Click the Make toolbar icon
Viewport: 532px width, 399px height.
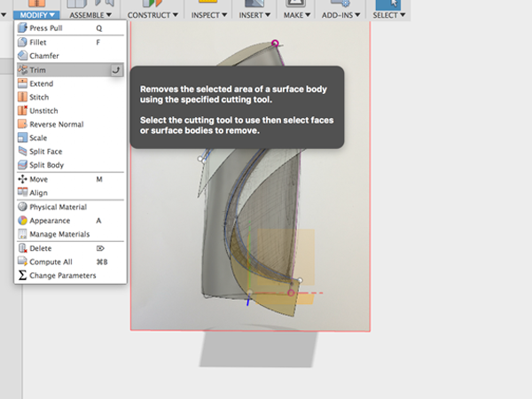pyautogui.click(x=296, y=4)
